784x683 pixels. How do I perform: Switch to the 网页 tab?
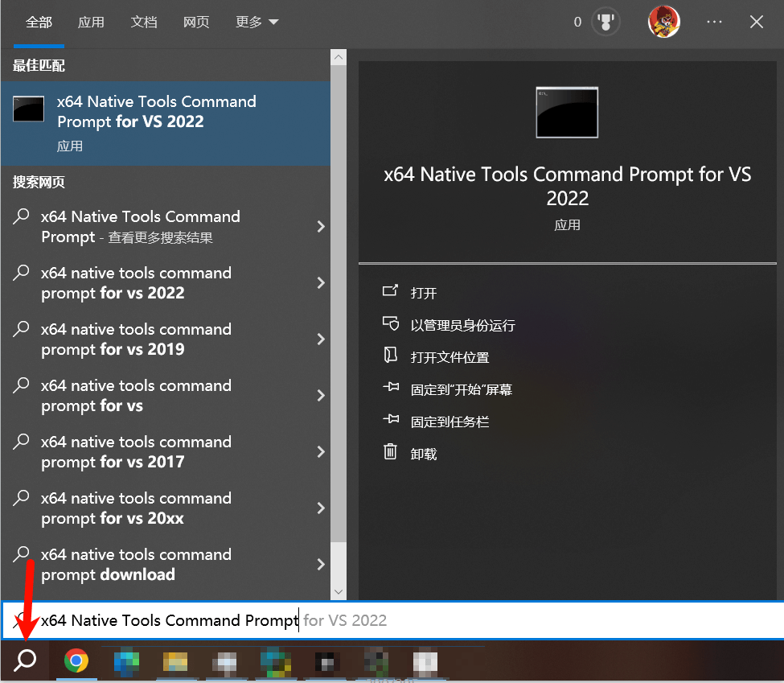point(196,22)
